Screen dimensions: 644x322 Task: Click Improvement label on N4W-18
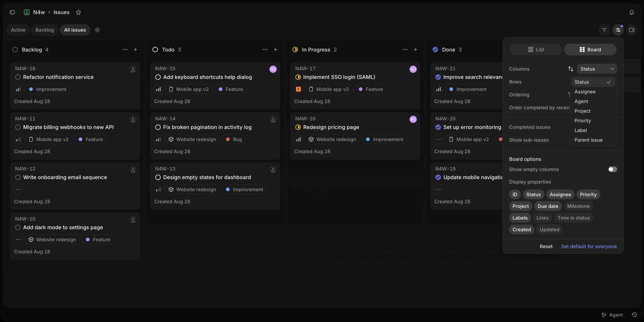click(x=47, y=89)
